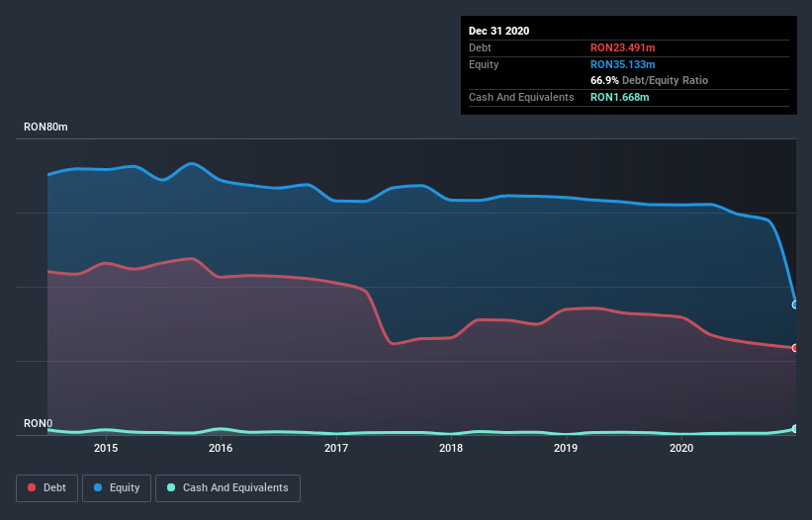Click the teal Cash end-point marker
The image size is (812, 520).
click(795, 429)
